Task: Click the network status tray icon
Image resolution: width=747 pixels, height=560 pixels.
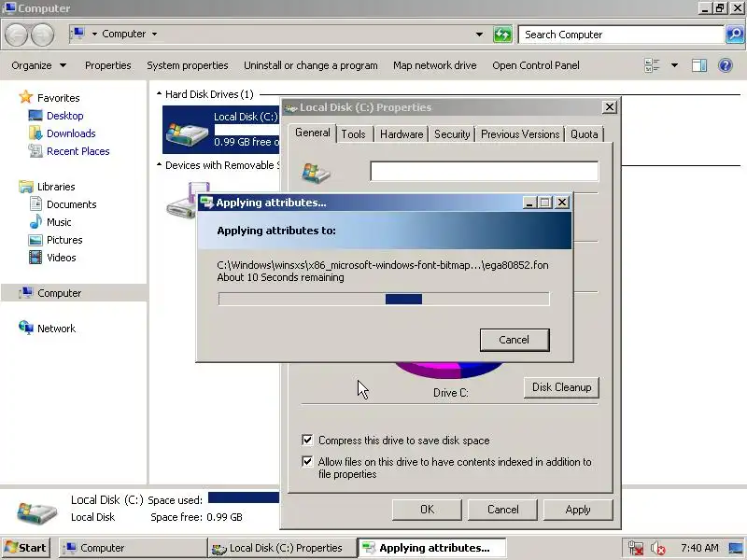Action: [x=636, y=548]
